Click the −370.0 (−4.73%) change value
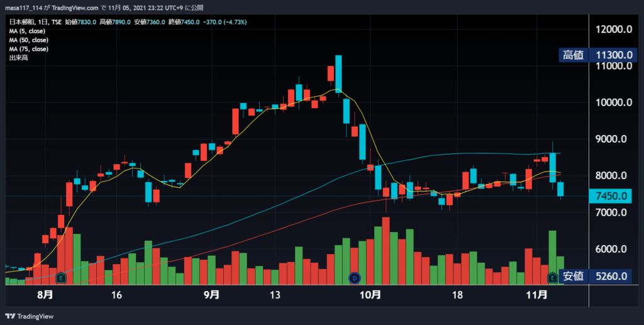This screenshot has width=644, height=325. 225,22
